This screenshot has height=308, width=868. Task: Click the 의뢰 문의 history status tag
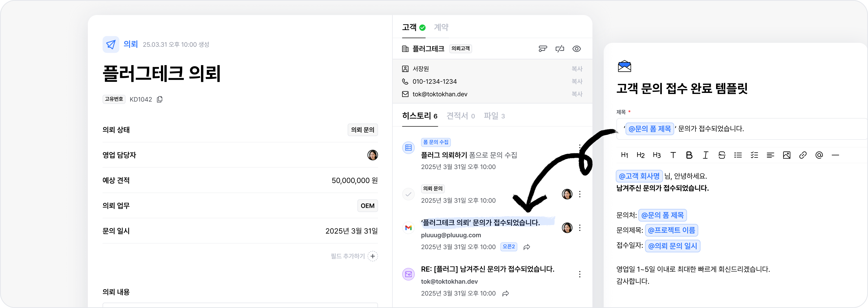[x=433, y=188]
